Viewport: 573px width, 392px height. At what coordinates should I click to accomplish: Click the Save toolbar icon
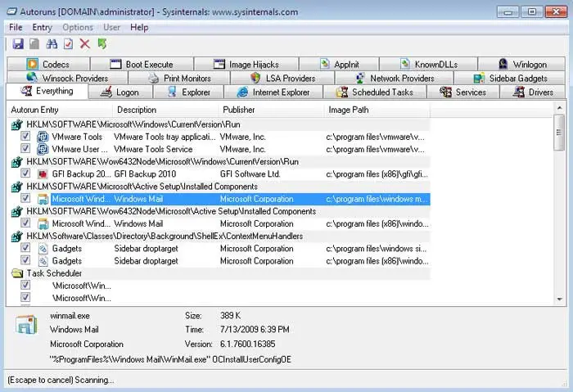click(x=18, y=44)
